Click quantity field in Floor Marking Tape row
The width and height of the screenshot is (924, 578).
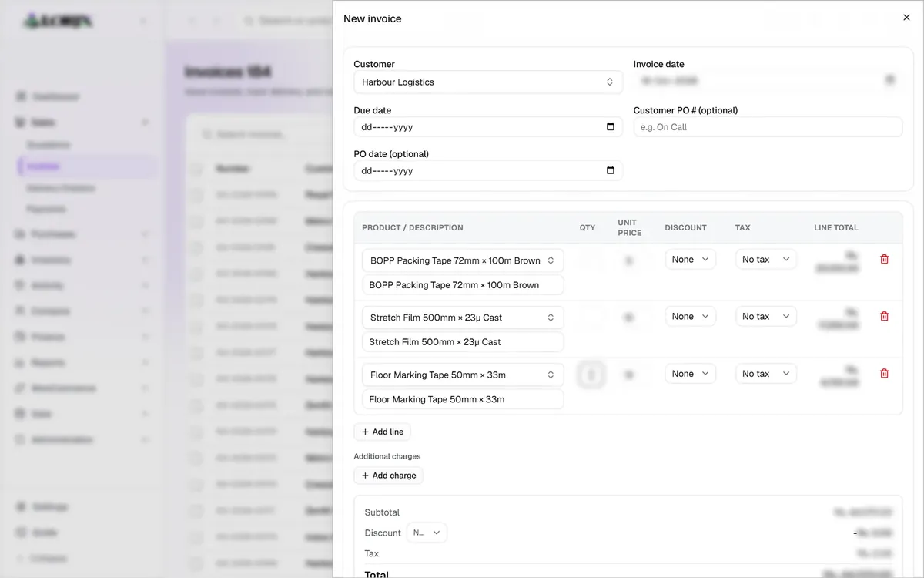coord(591,375)
